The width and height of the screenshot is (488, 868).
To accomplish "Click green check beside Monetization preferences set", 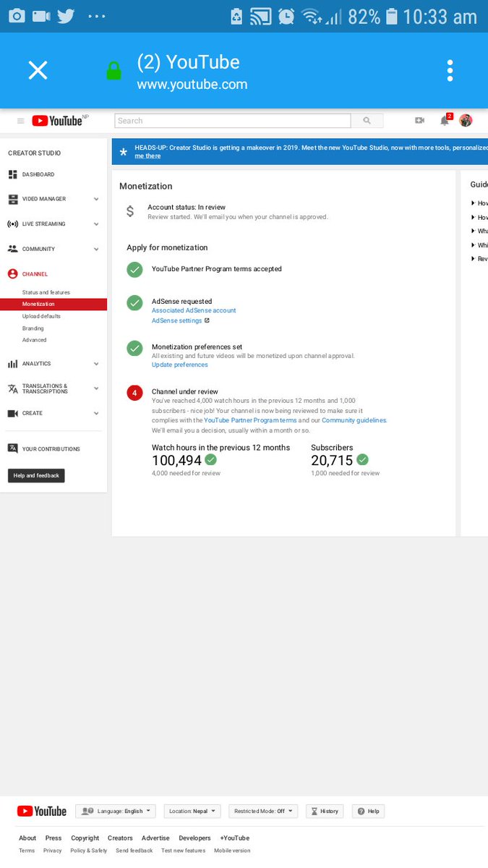I will click(134, 348).
